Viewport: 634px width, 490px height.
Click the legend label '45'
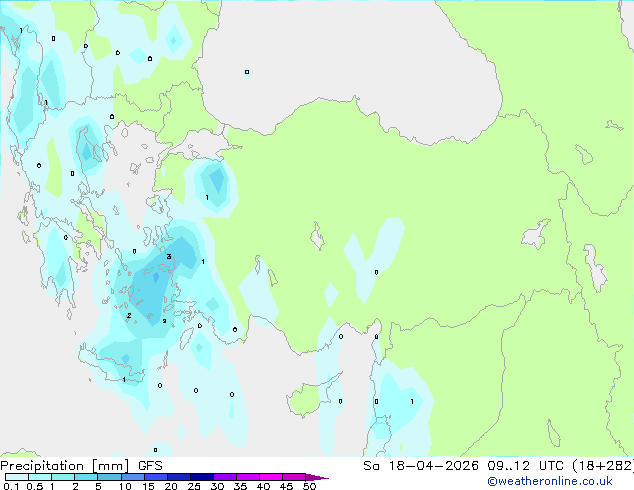[x=286, y=486]
